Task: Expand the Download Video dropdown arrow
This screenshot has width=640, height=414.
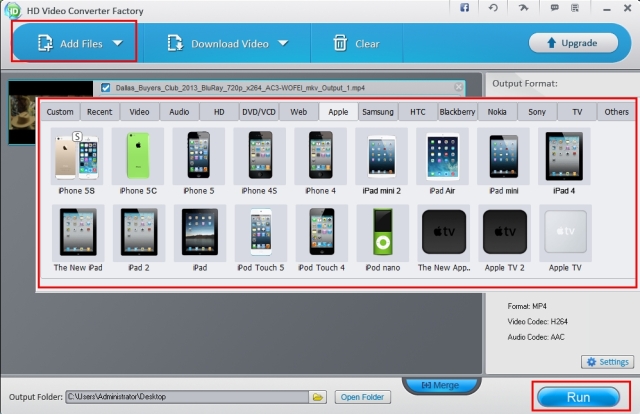Action: [x=283, y=43]
